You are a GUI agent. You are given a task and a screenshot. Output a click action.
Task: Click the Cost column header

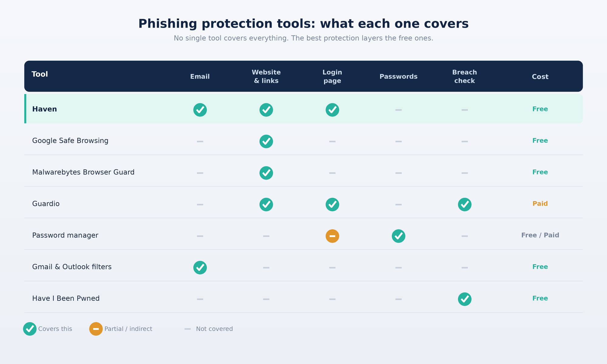[x=540, y=77]
